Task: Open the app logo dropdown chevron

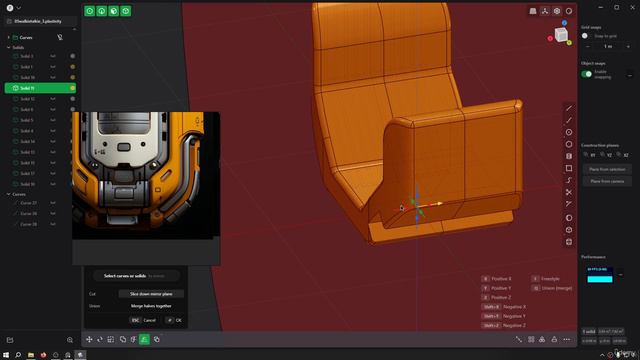Action: pyautogui.click(x=19, y=8)
